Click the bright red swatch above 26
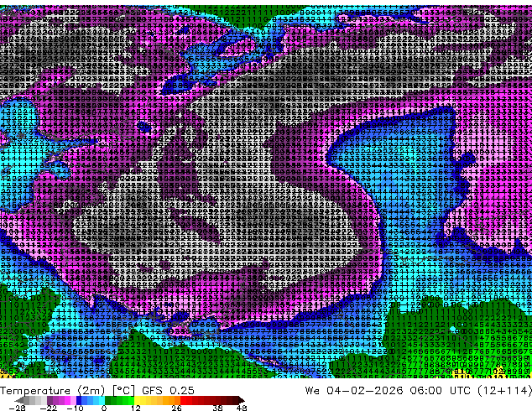 [183, 400]
